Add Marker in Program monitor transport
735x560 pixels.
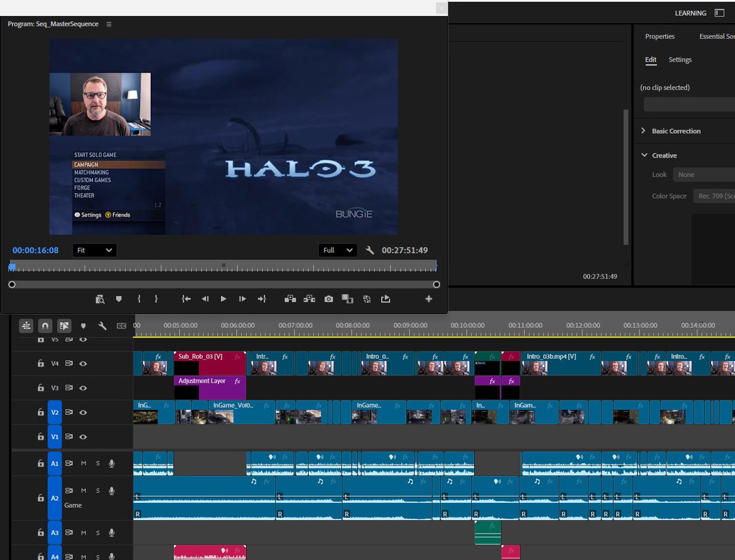coord(119,299)
